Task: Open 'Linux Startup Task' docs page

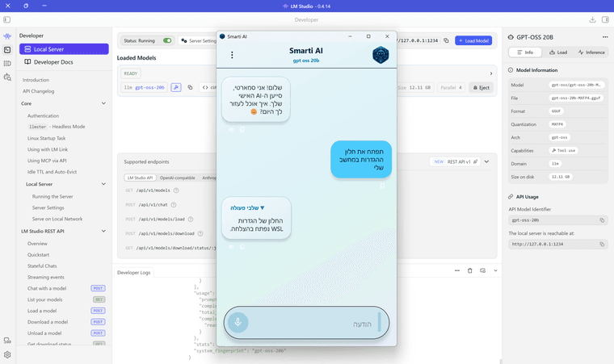Action: pos(46,138)
